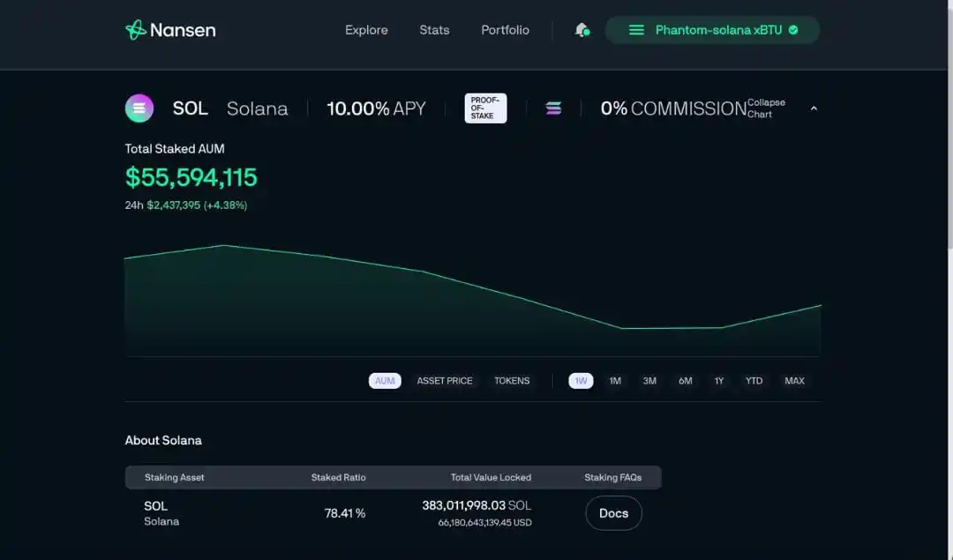The height and width of the screenshot is (560, 953).
Task: Select the 1W time range
Action: coord(581,381)
